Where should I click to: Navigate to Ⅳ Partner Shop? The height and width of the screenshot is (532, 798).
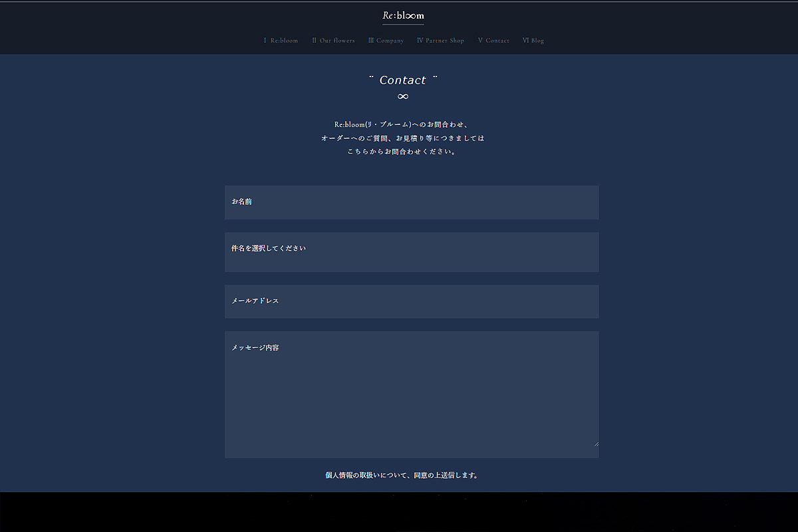pos(440,41)
